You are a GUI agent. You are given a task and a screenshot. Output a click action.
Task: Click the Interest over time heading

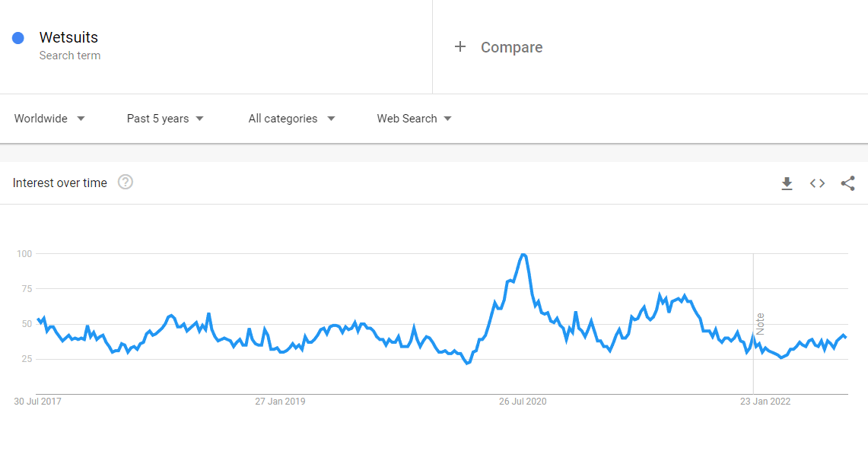pos(60,183)
